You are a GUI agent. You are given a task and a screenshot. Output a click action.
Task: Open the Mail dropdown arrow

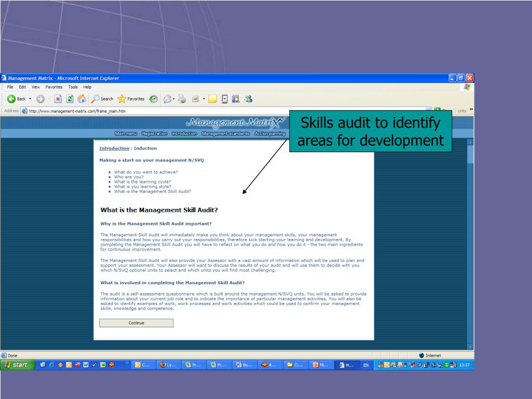click(x=174, y=99)
